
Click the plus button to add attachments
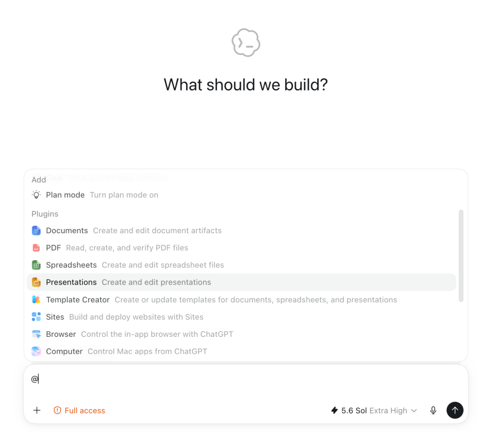[37, 410]
